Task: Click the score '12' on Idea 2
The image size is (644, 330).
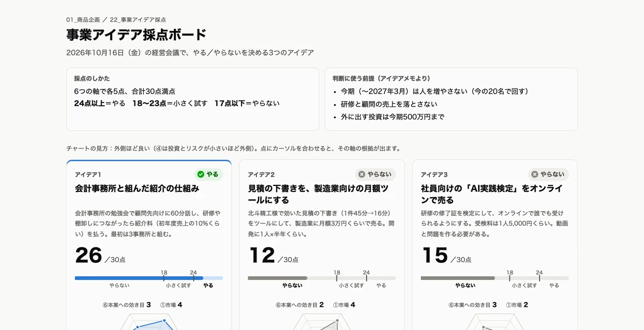Action: tap(261, 255)
